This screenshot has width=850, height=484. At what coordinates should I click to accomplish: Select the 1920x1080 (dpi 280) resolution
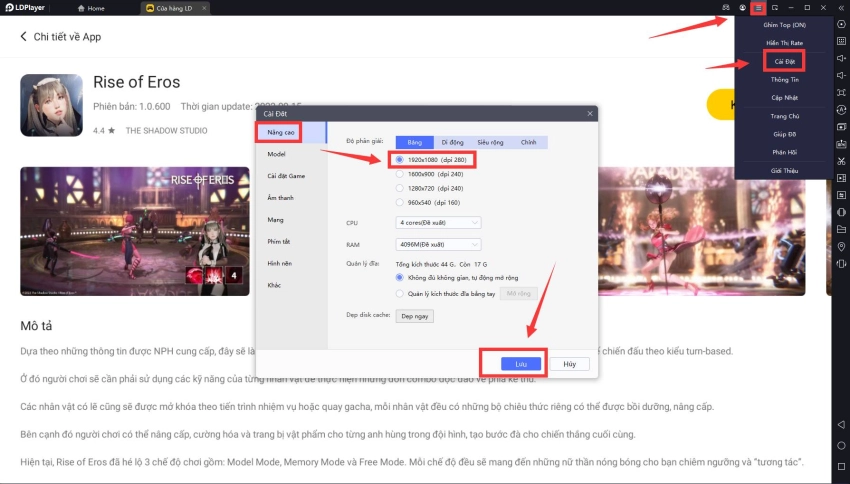coord(431,160)
